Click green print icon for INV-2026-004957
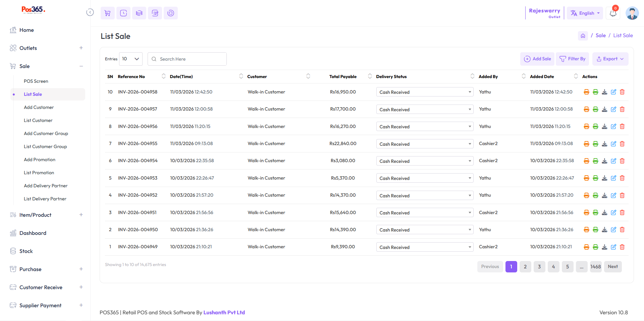Image resolution: width=644 pixels, height=321 pixels. coord(595,109)
